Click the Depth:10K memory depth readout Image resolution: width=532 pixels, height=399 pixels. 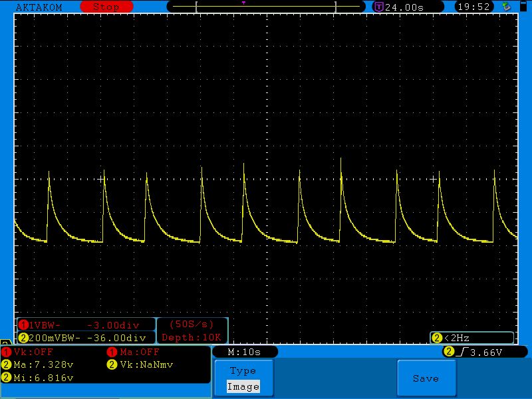(x=192, y=337)
